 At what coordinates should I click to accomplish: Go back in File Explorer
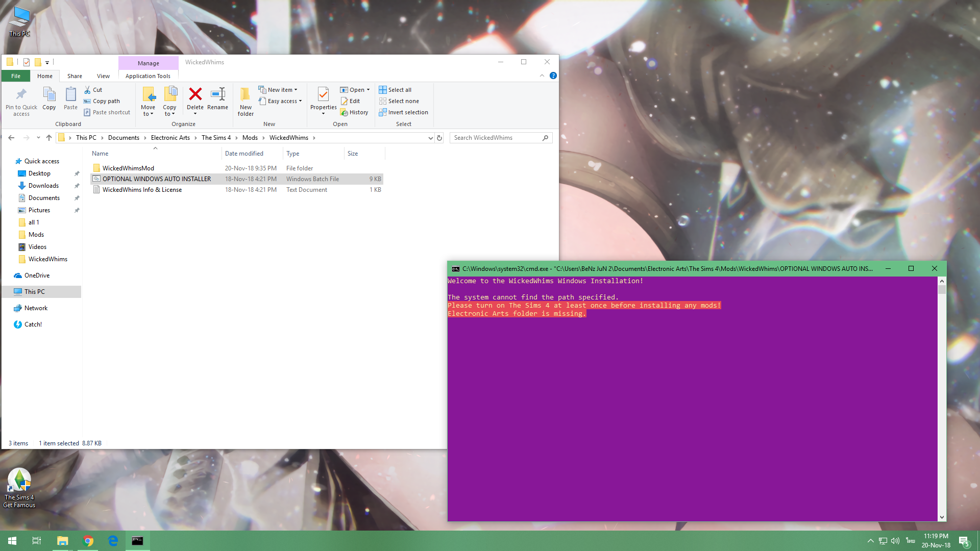click(11, 138)
